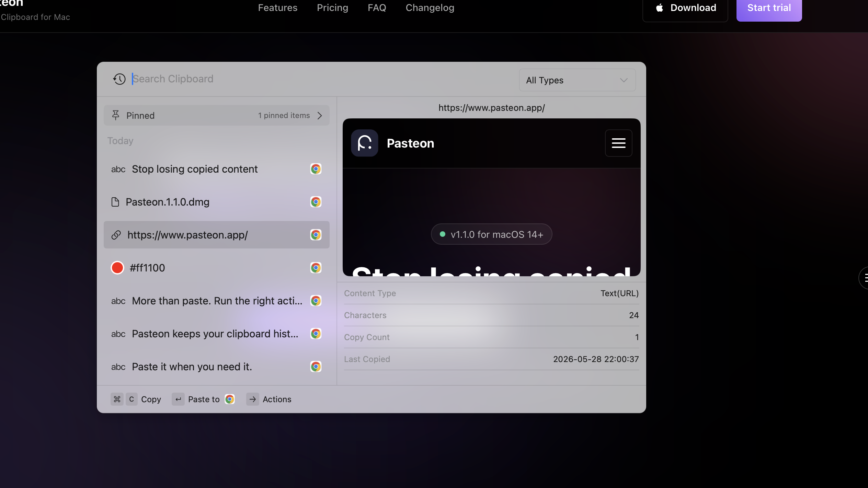The image size is (868, 488).
Task: Click abc icon beside Stop losing copied content
Action: click(x=118, y=169)
